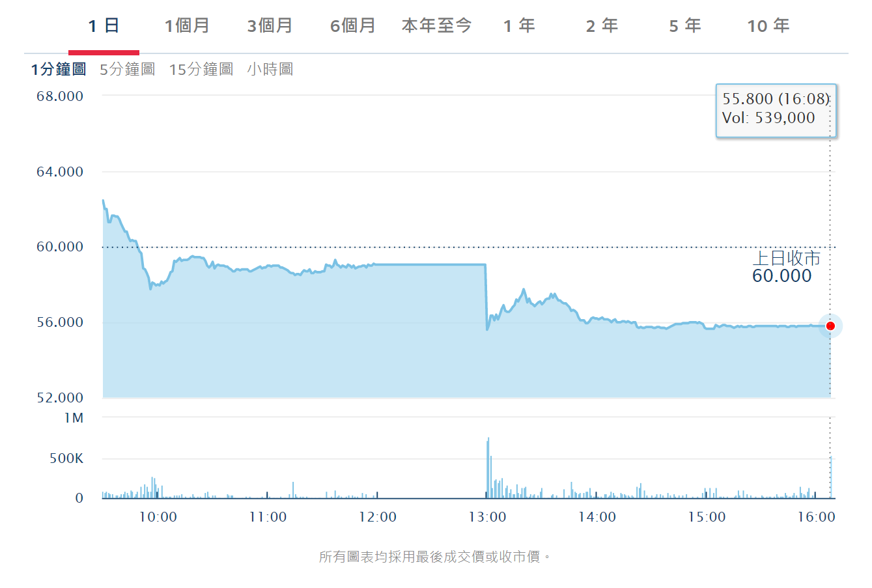Switch to 小時圖 hourly chart

click(270, 69)
